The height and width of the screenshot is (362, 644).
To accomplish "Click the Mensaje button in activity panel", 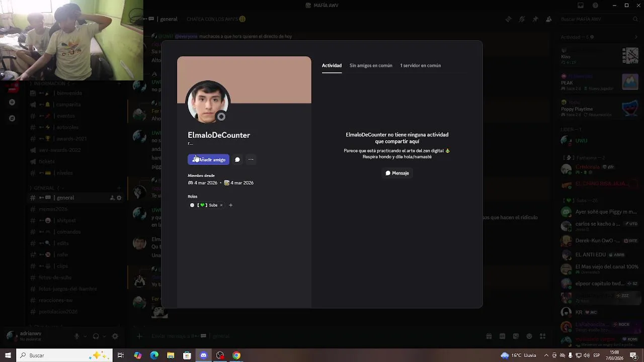I will tap(397, 173).
